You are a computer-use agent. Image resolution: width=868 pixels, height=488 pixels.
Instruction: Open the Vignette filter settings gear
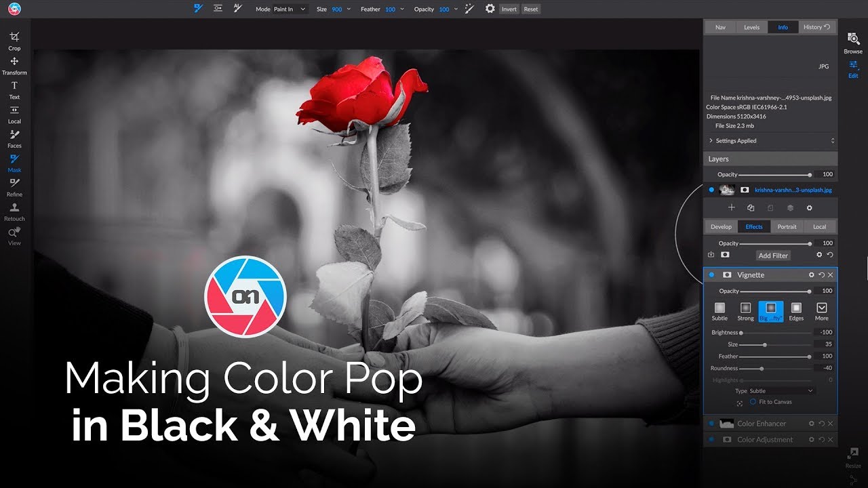(x=811, y=274)
